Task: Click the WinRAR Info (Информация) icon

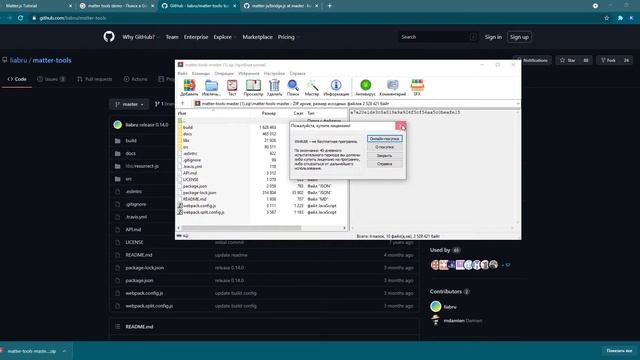Action: (x=336, y=88)
